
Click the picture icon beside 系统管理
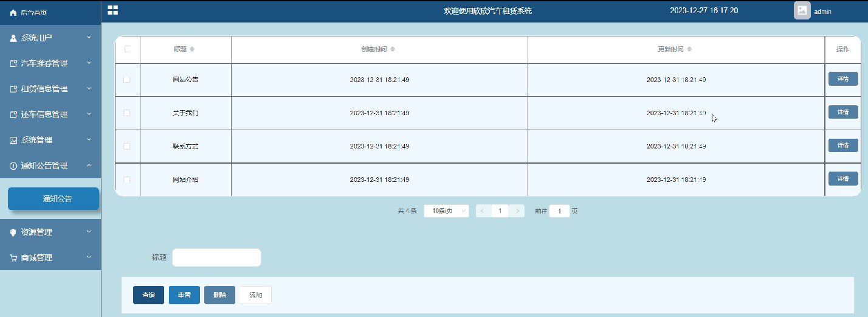(x=13, y=140)
